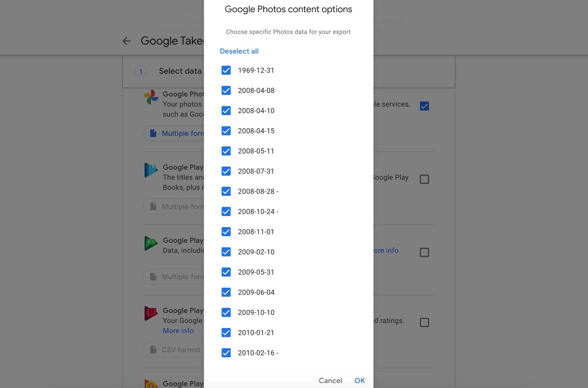Click the file icon beside CSV format
The height and width of the screenshot is (388, 588).
pos(153,349)
